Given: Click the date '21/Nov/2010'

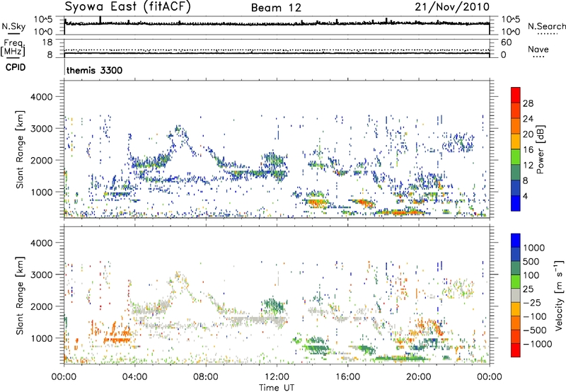Looking at the screenshot, I should click(452, 7).
